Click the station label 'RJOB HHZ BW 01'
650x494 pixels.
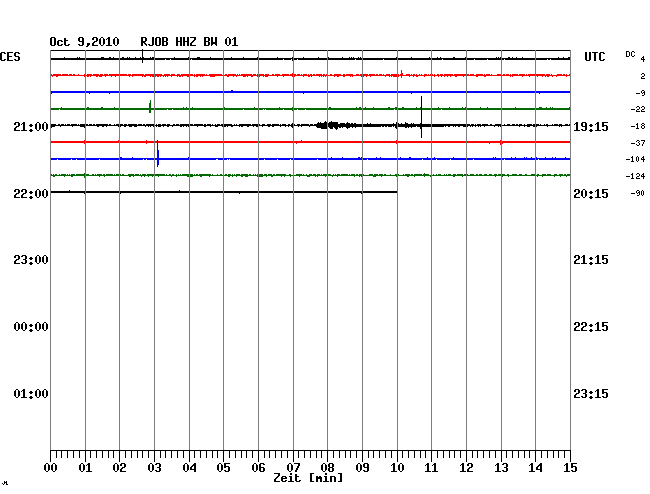[189, 42]
